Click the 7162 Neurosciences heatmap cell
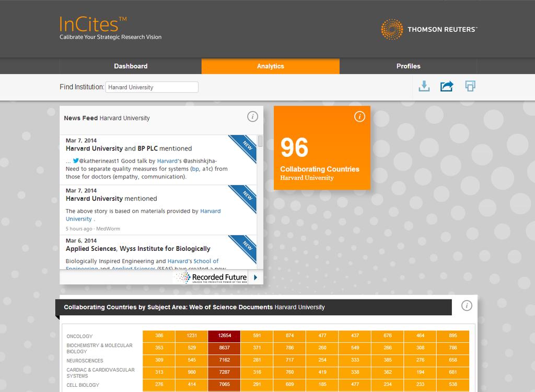 click(x=224, y=360)
